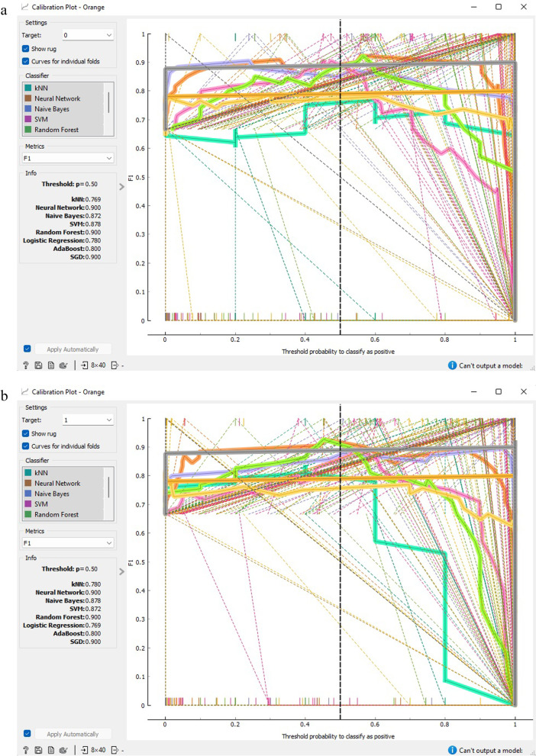This screenshot has width=536, height=756.
Task: Open Target dropdown showing 1
Action: (x=88, y=420)
